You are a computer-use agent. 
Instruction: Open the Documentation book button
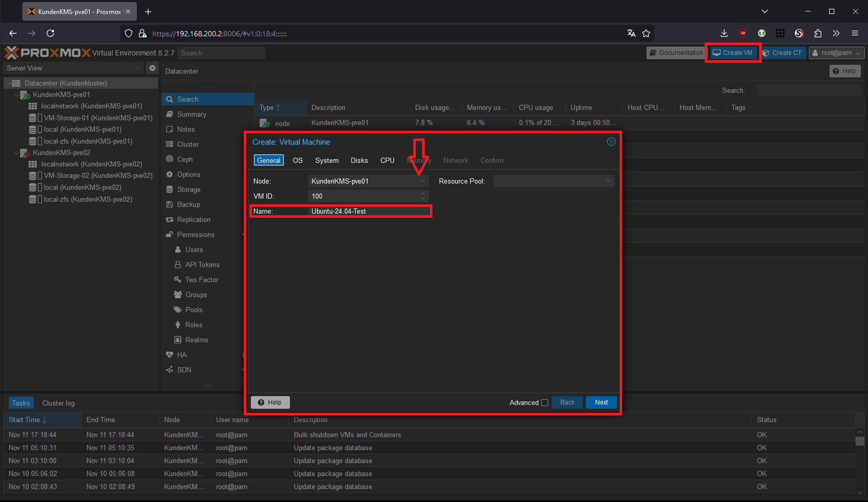tap(676, 53)
